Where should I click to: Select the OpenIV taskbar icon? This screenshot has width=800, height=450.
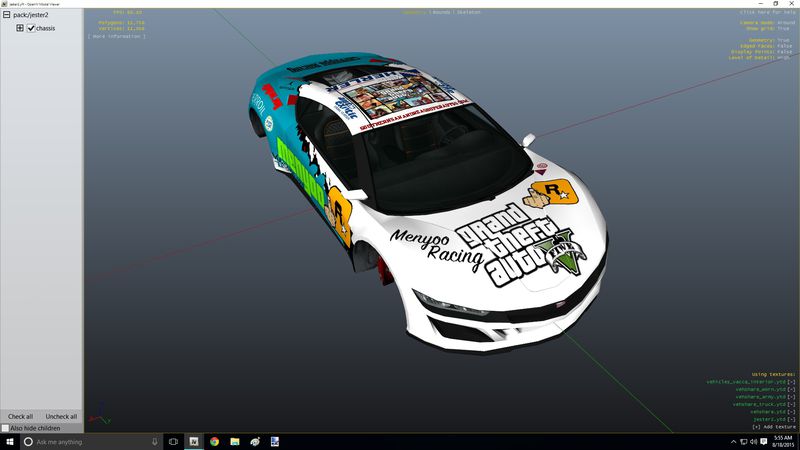point(194,442)
